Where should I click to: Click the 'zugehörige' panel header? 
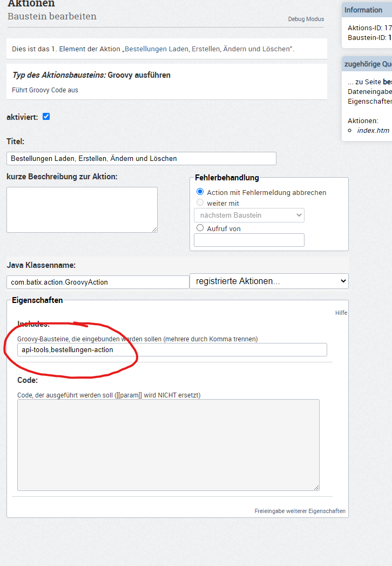point(367,64)
